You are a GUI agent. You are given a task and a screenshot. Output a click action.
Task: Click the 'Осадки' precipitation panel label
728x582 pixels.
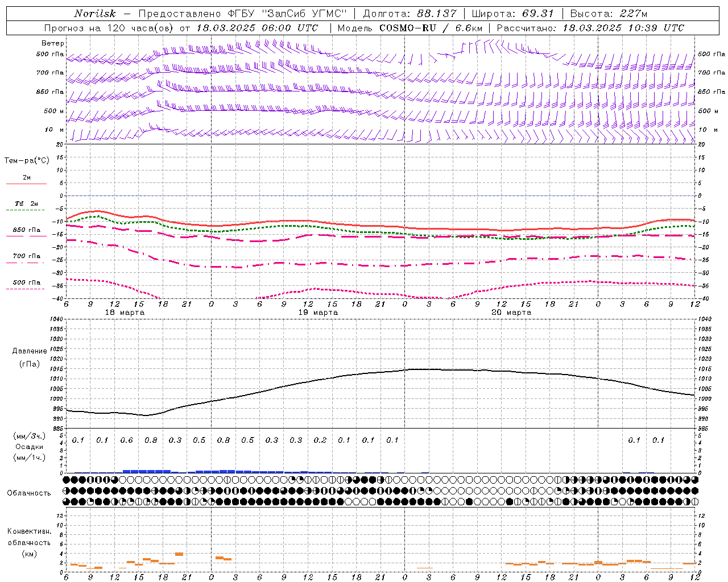point(30,447)
